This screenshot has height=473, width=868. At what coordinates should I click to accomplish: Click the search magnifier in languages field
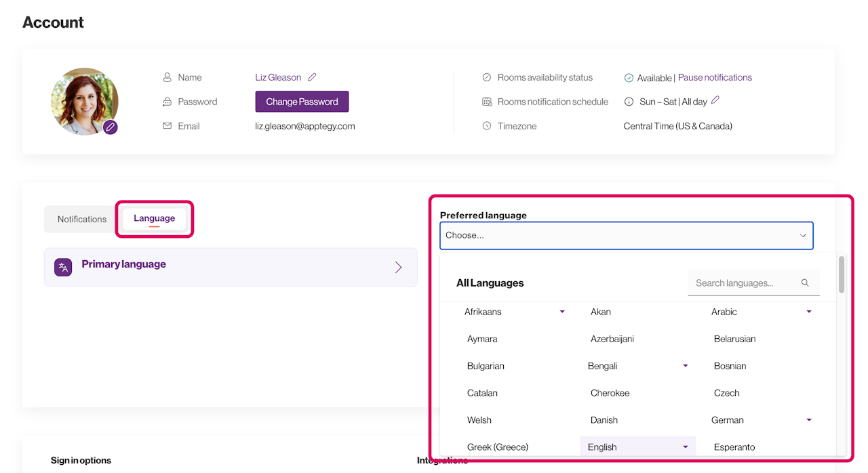[805, 283]
